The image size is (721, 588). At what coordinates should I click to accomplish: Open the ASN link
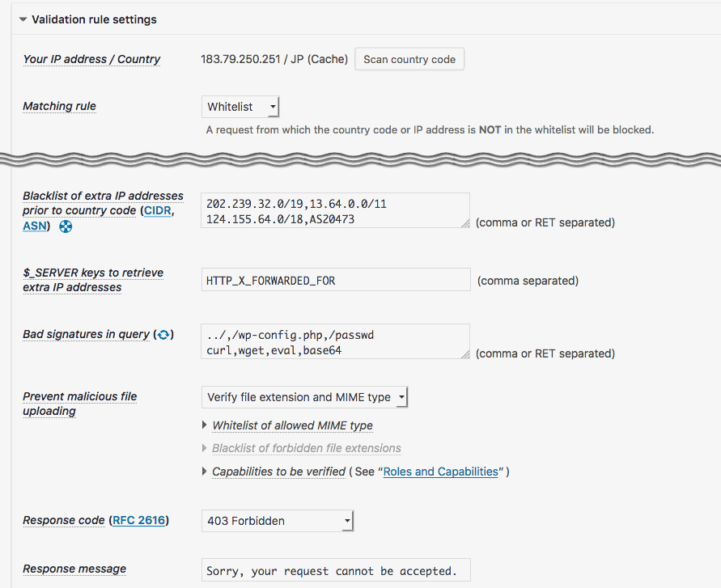(x=35, y=226)
